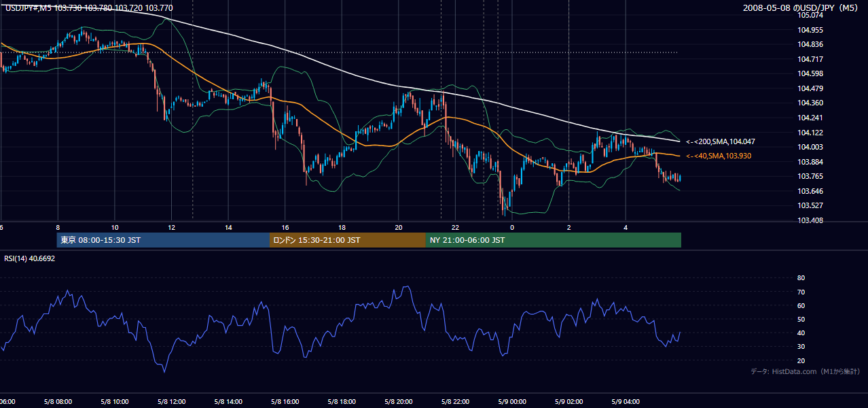Screen dimensions: 868x408
Task: Click the 5/8 10:00 date label
Action: pyautogui.click(x=114, y=401)
